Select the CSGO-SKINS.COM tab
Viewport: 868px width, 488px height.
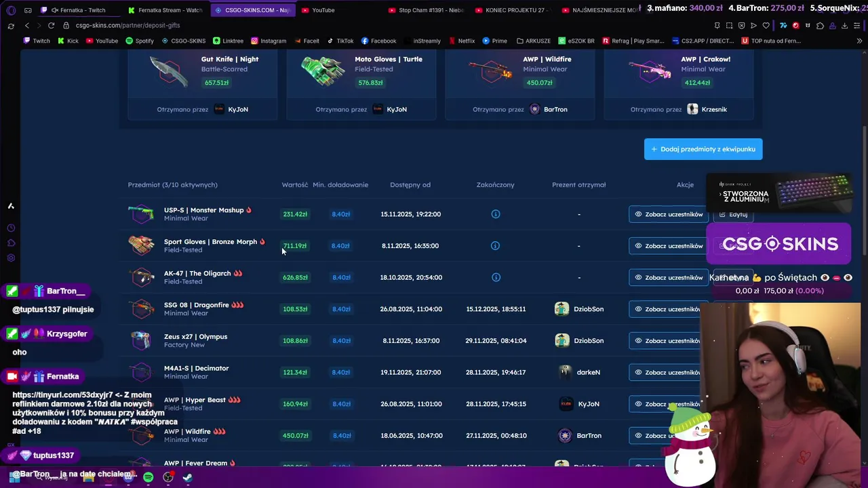click(252, 10)
